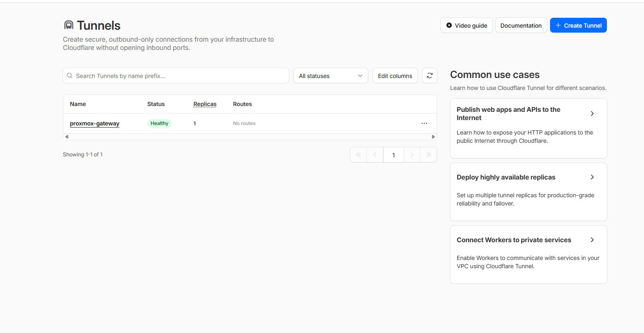644x333 pixels.
Task: Go to the next page of results
Action: (412, 155)
